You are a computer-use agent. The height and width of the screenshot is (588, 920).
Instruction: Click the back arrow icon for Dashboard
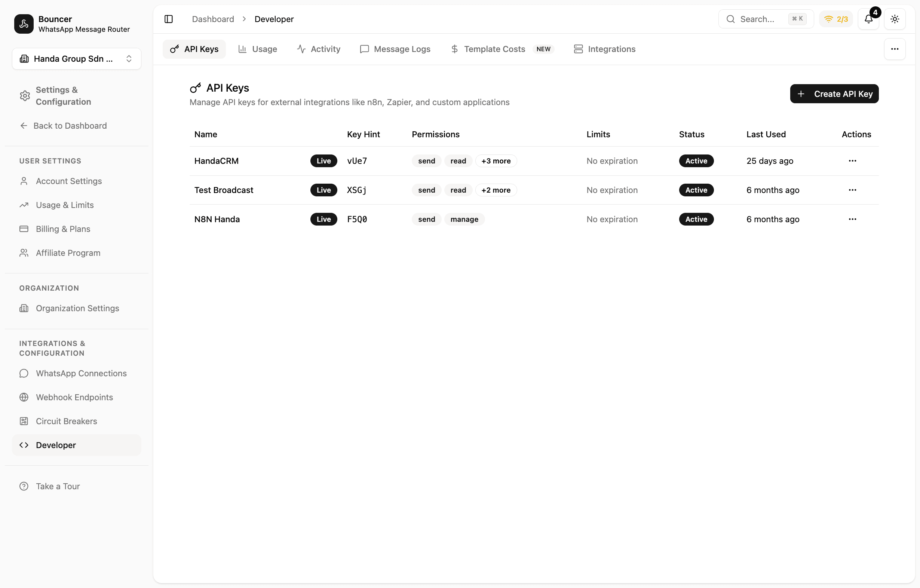tap(24, 126)
